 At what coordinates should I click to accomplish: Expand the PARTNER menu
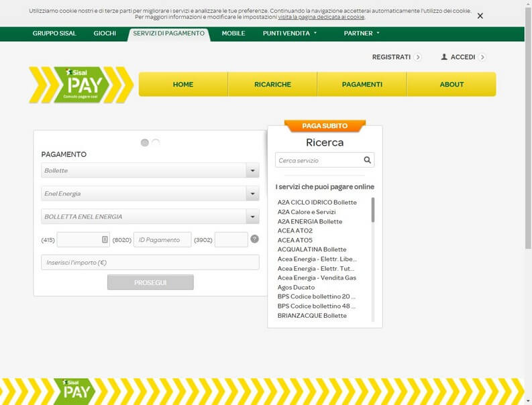[362, 34]
